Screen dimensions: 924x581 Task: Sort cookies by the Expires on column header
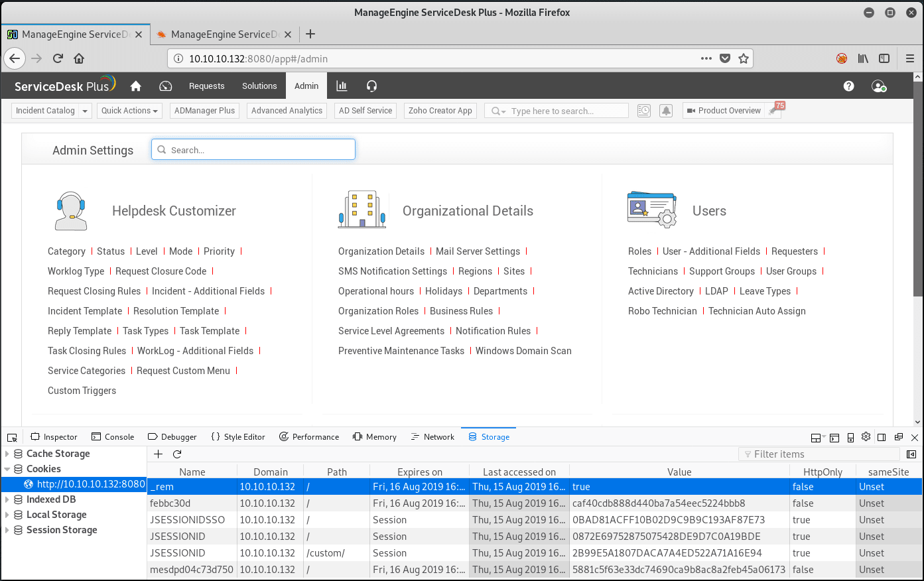[x=419, y=472]
